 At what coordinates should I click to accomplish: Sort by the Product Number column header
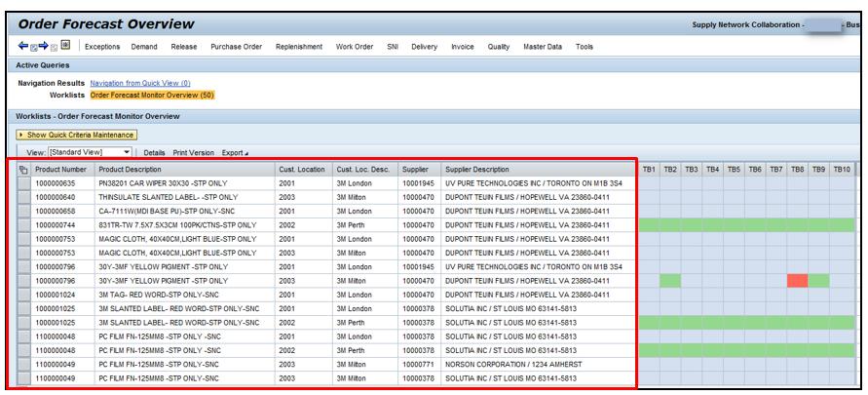[62, 170]
